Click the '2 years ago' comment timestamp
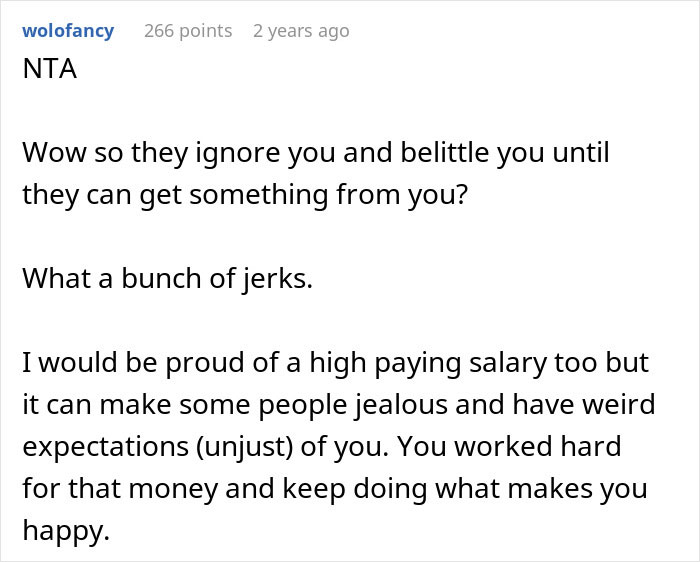 [x=301, y=31]
